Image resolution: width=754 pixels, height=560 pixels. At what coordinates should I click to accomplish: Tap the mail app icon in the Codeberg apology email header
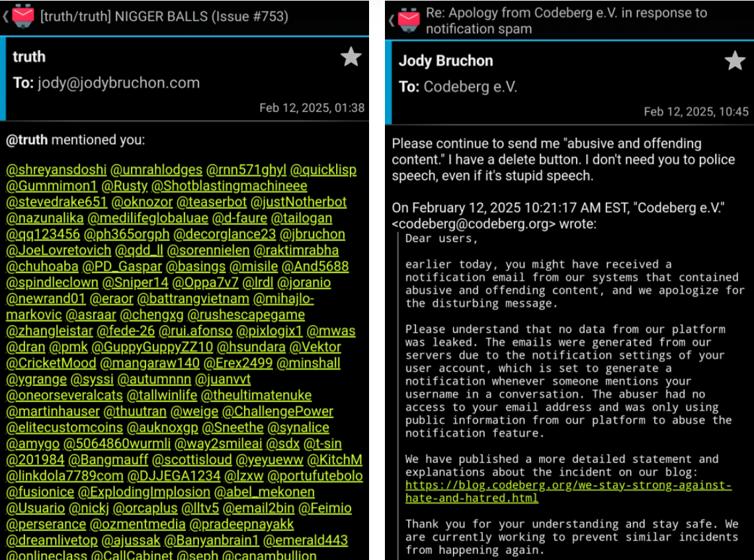(x=409, y=20)
